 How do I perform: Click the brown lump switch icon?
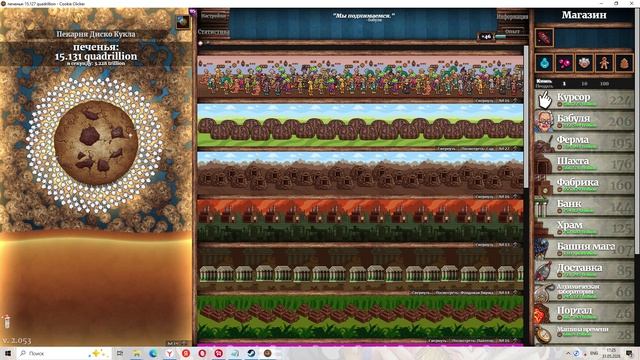tap(624, 63)
